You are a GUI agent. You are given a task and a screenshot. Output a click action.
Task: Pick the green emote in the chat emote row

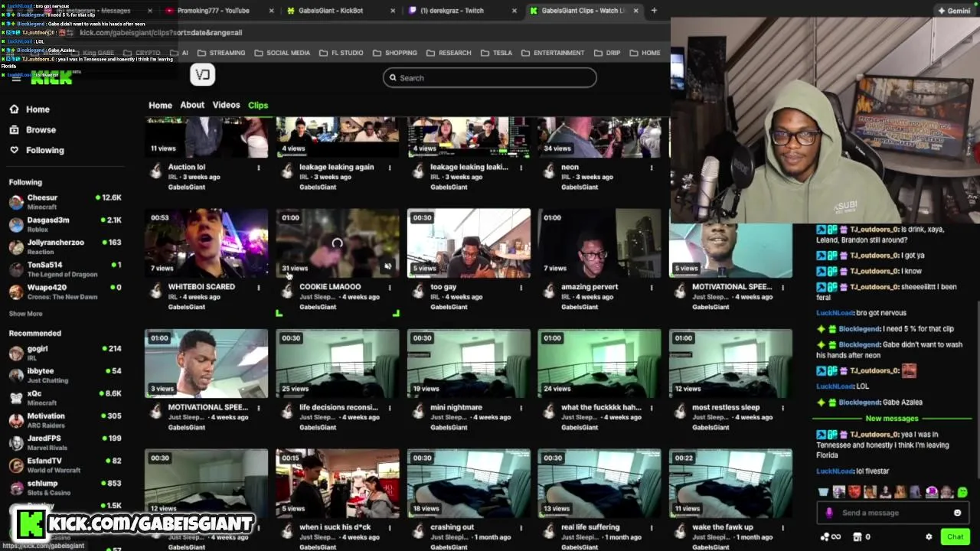click(962, 492)
